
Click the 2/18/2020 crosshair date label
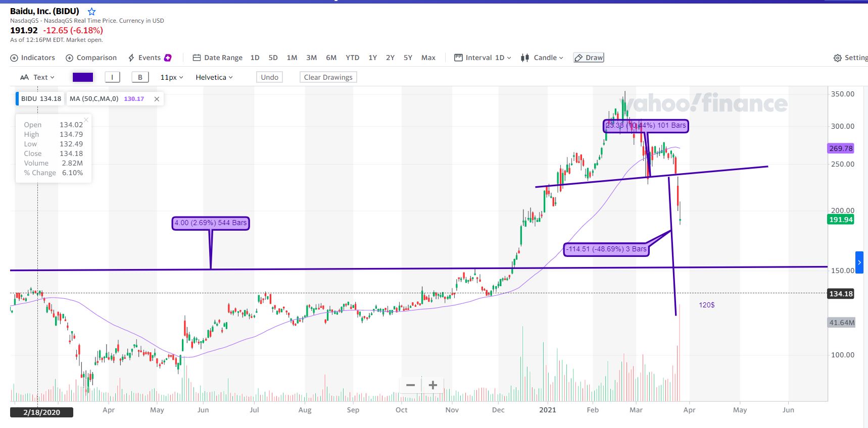(41, 412)
